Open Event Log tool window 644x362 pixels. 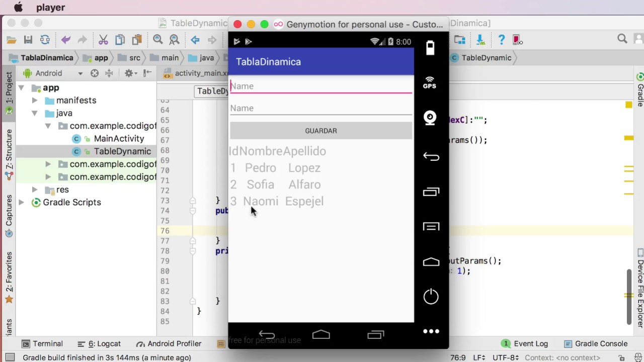pyautogui.click(x=525, y=344)
